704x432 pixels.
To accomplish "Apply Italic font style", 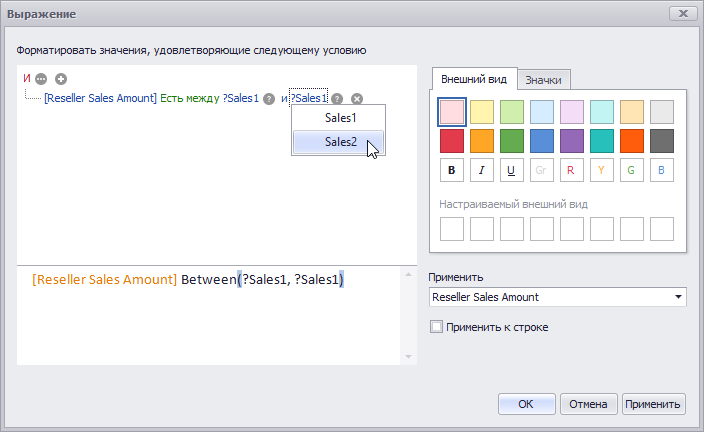I will (x=482, y=170).
